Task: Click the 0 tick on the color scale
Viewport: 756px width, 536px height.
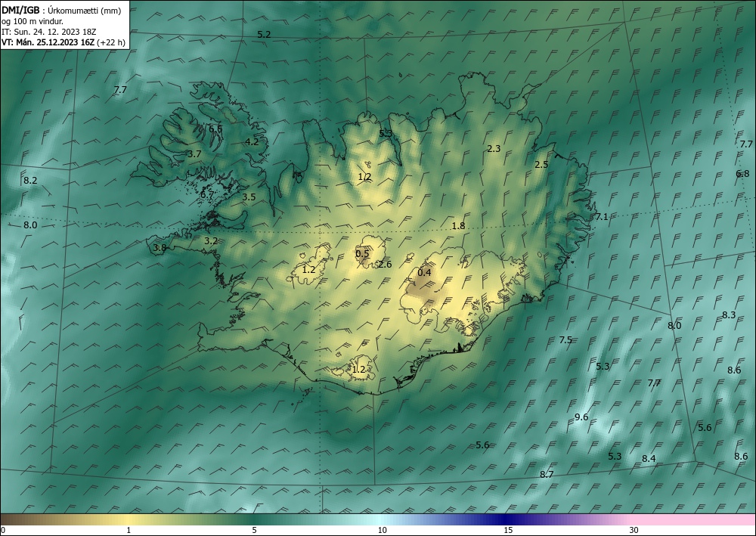Action: pyautogui.click(x=3, y=531)
